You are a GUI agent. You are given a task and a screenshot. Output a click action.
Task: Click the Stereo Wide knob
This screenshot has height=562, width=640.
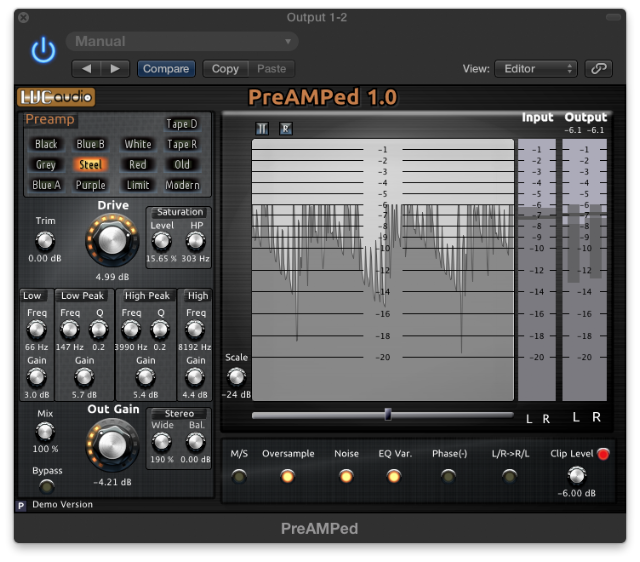pyautogui.click(x=162, y=442)
